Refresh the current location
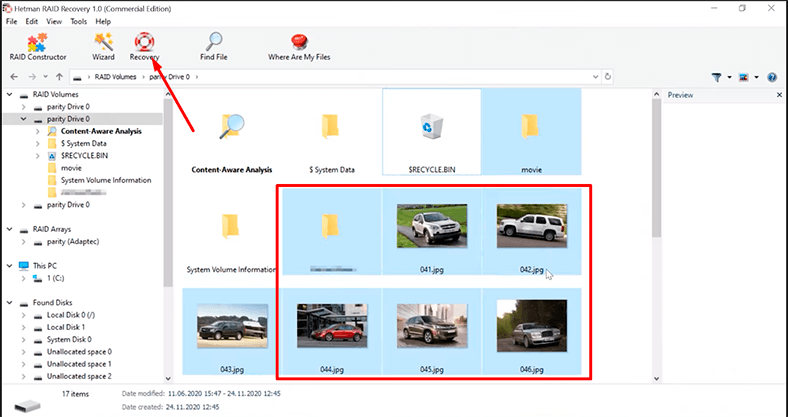 [x=608, y=77]
